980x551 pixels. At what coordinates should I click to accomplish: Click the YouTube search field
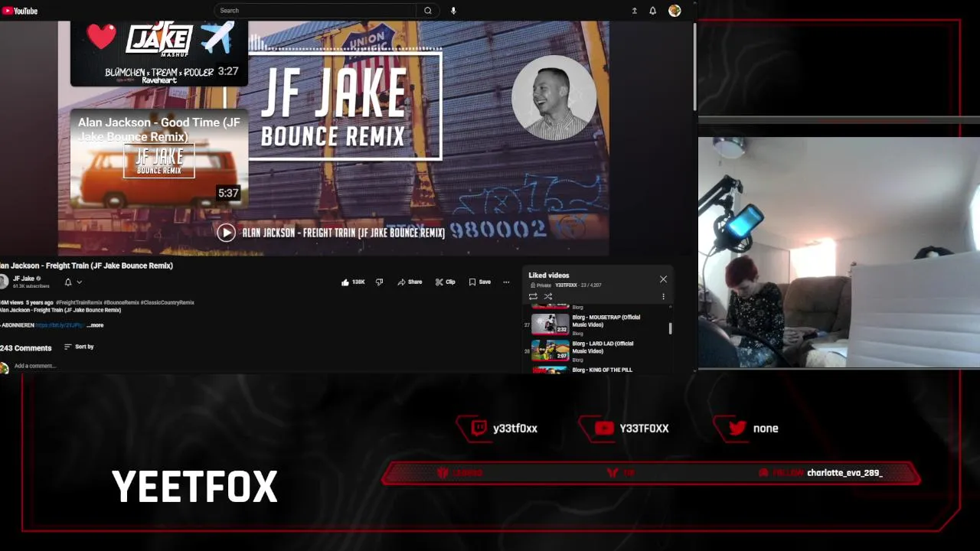[316, 11]
